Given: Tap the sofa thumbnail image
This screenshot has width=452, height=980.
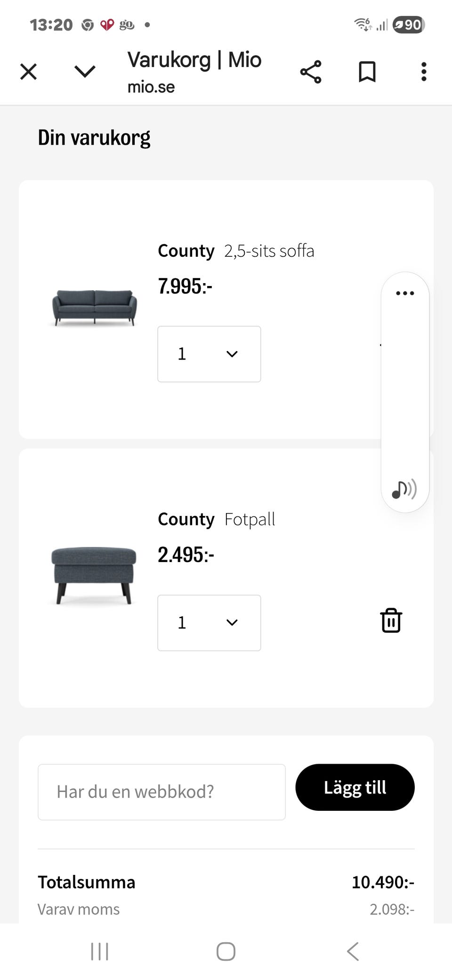Looking at the screenshot, I should tap(94, 308).
